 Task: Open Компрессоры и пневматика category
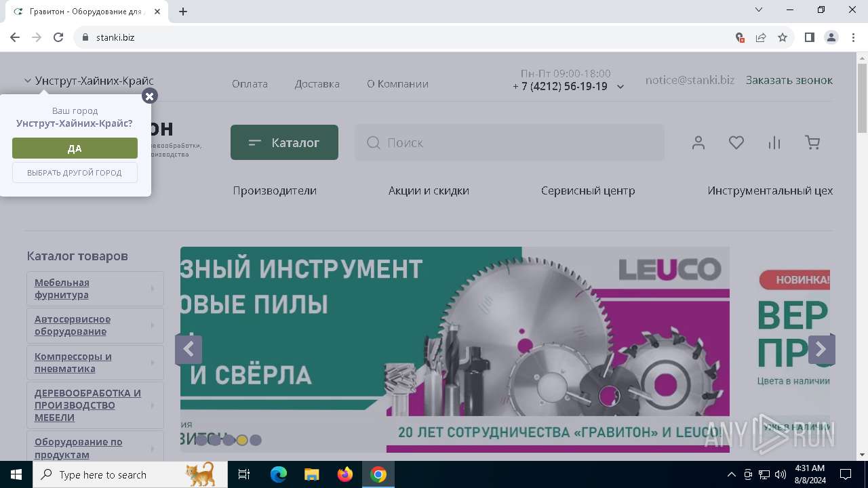pyautogui.click(x=73, y=363)
